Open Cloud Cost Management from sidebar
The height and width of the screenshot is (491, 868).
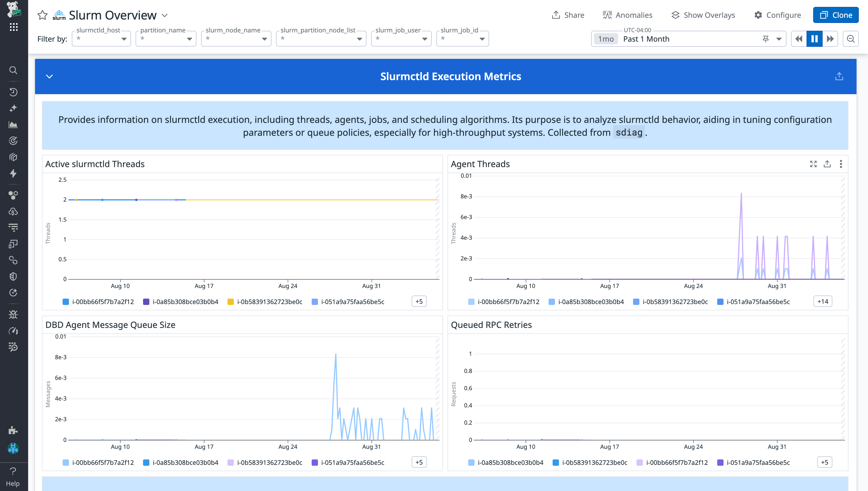[13, 211]
